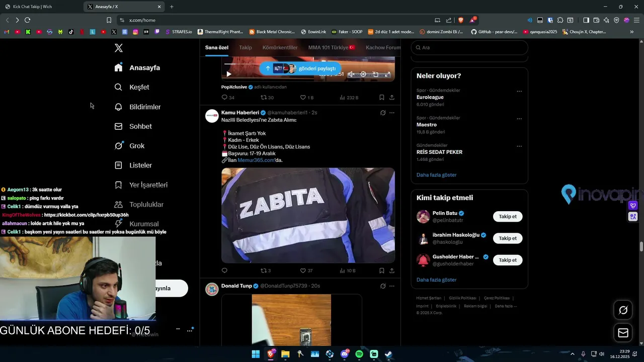
Task: Bookmark this page in address bar
Action: [109, 20]
